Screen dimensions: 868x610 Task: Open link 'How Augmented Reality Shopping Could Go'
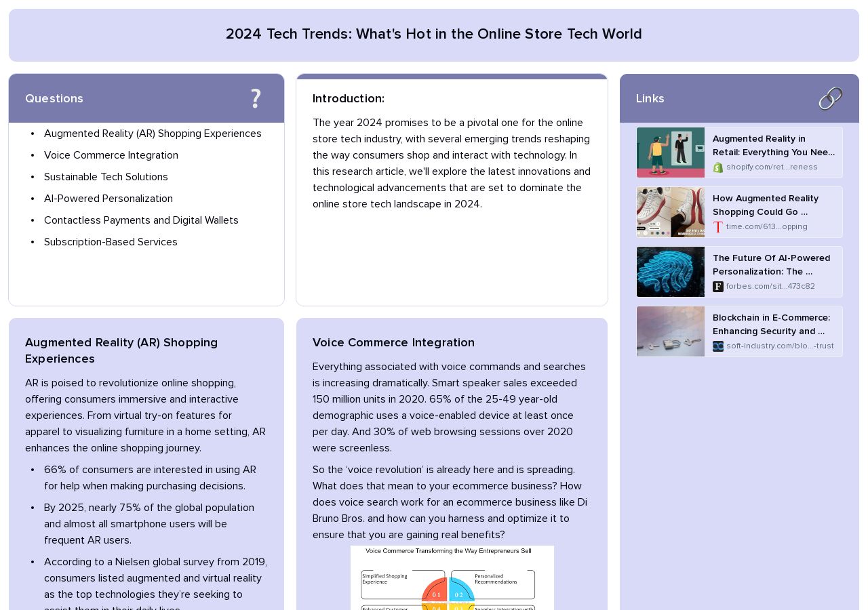pos(766,205)
